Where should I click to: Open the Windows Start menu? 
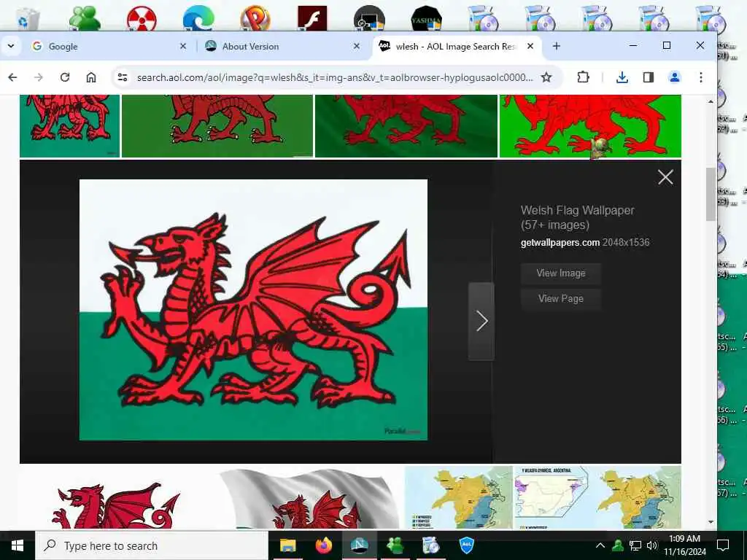(18, 545)
